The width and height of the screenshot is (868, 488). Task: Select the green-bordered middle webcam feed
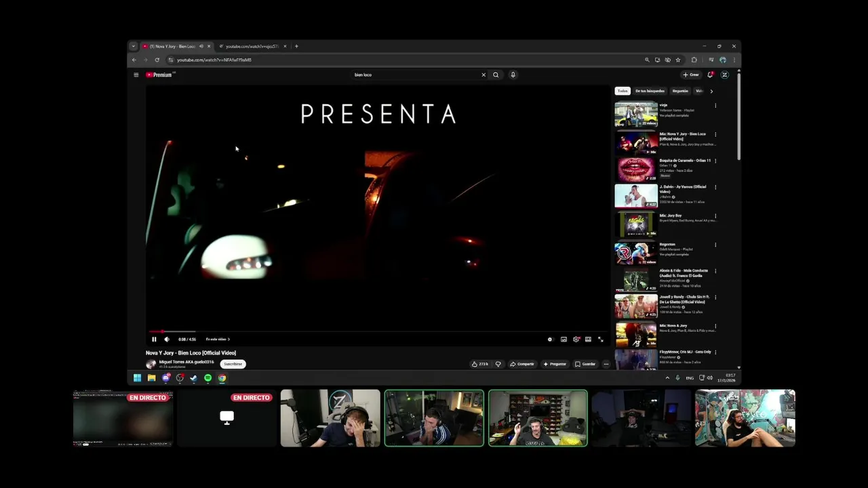click(x=434, y=418)
